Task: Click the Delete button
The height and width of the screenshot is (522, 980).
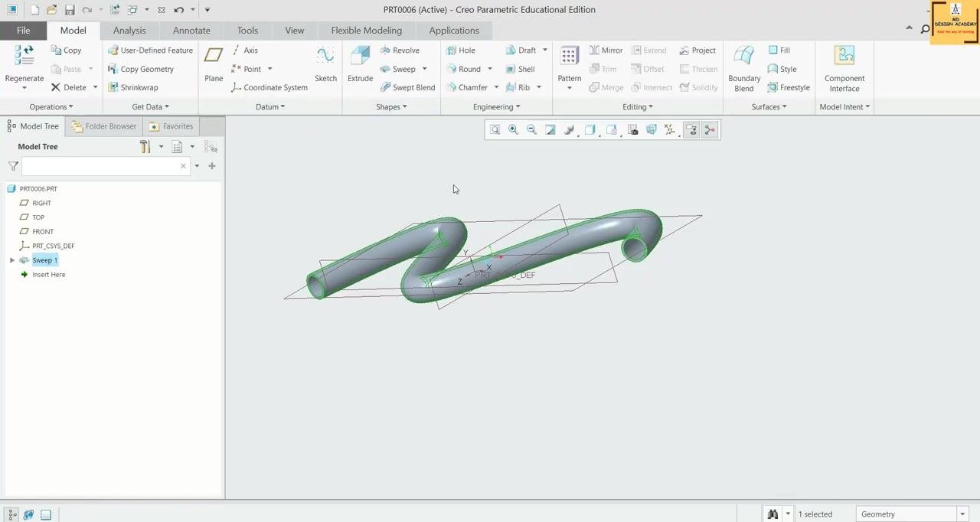Action: [69, 87]
